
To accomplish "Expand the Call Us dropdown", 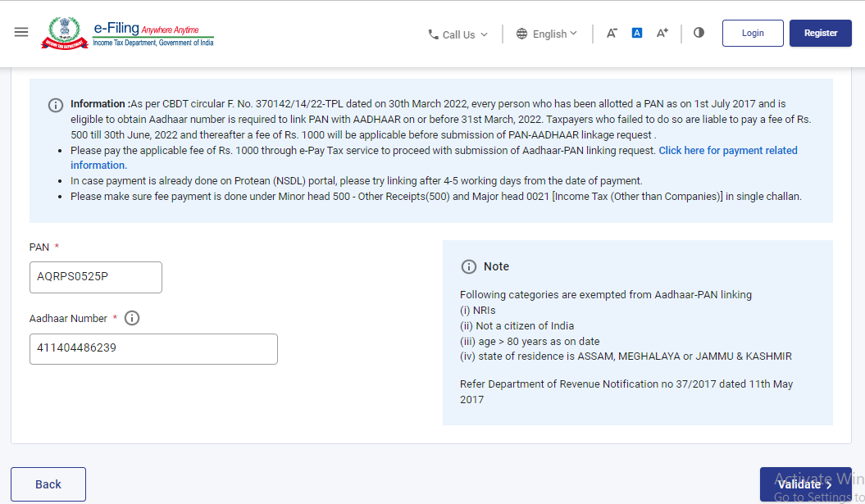I will 458,34.
